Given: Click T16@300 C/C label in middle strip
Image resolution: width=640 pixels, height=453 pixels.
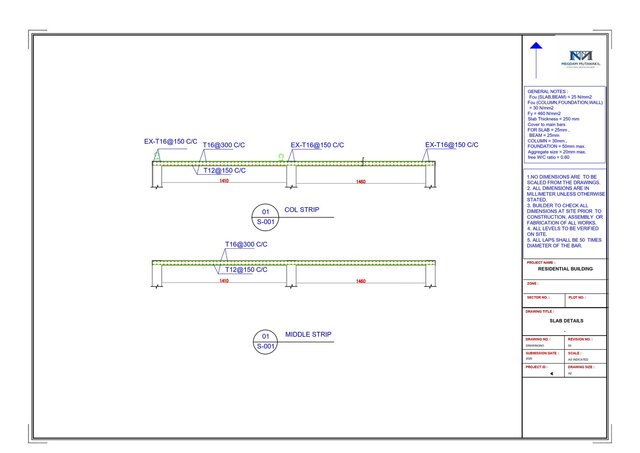Looking at the screenshot, I should tap(245, 244).
